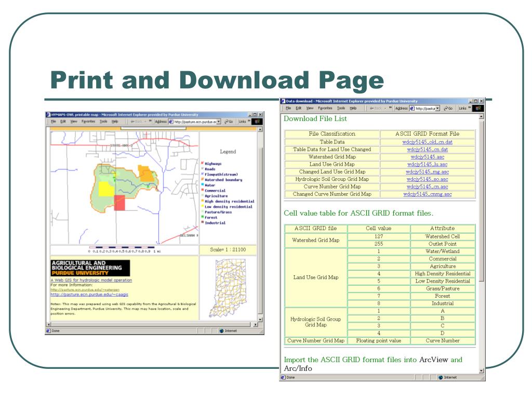532x399 pixels.
Task: Click Internet zone icon in Data download status bar
Action: tap(441, 377)
